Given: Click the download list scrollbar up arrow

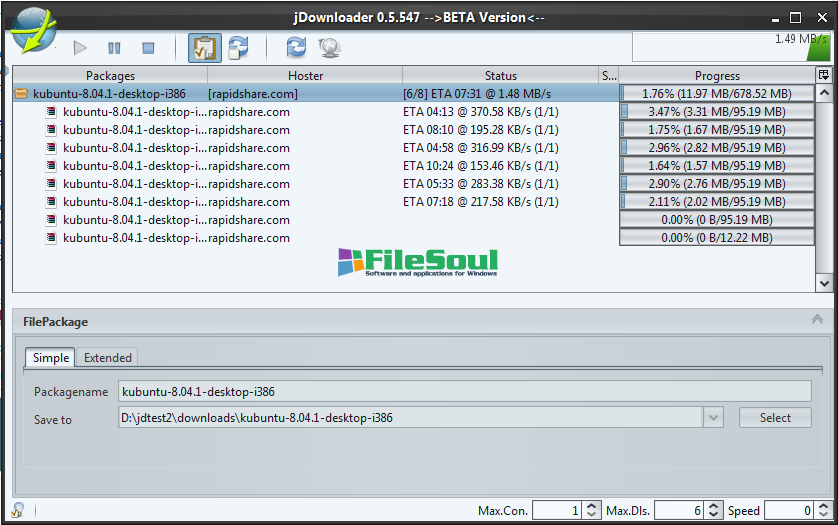Looking at the screenshot, I should 824,93.
